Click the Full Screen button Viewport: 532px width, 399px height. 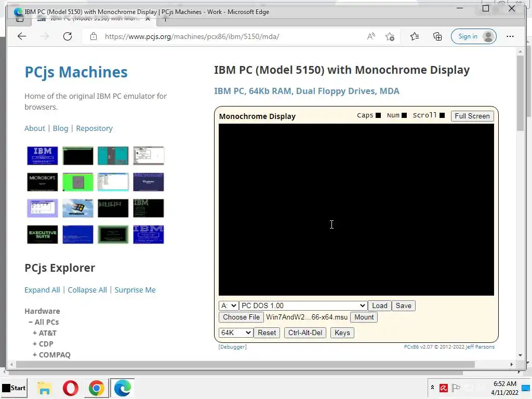472,116
